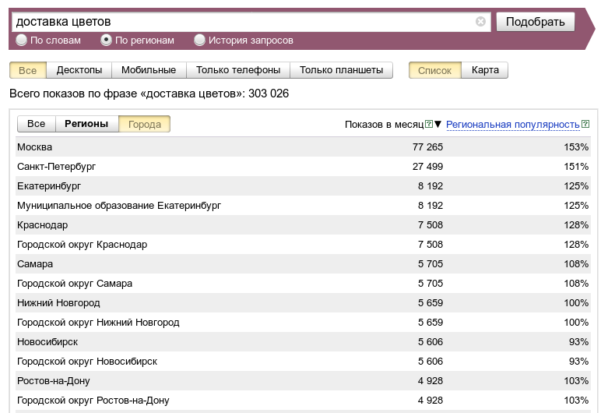Click sort arrow beside Показов в месяц
Image resolution: width=608 pixels, height=413 pixels.
tap(438, 124)
